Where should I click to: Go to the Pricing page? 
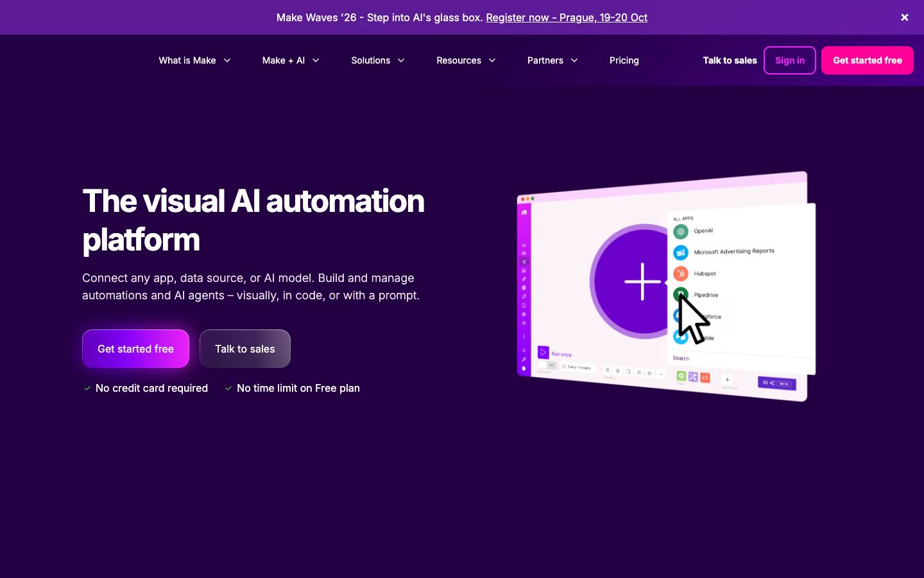pyautogui.click(x=624, y=60)
